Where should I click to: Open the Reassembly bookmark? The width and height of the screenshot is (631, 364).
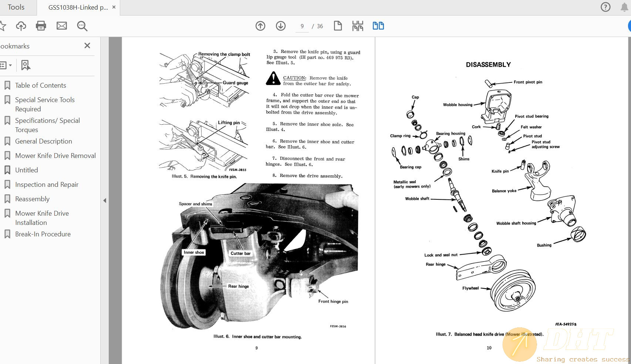coord(32,199)
